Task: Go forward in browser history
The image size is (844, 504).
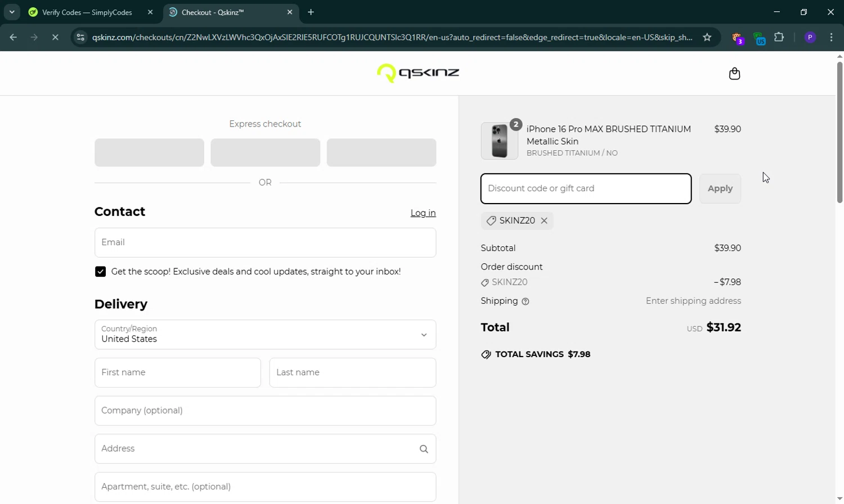Action: (x=34, y=37)
